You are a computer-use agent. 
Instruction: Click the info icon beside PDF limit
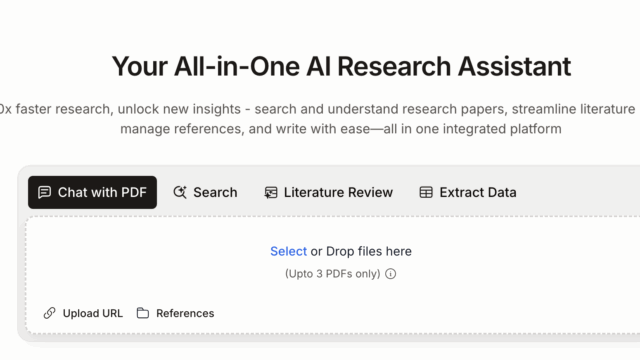click(391, 273)
